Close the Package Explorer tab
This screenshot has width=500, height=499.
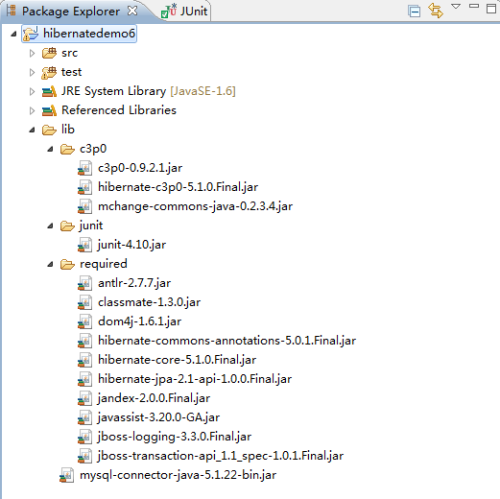click(x=132, y=11)
